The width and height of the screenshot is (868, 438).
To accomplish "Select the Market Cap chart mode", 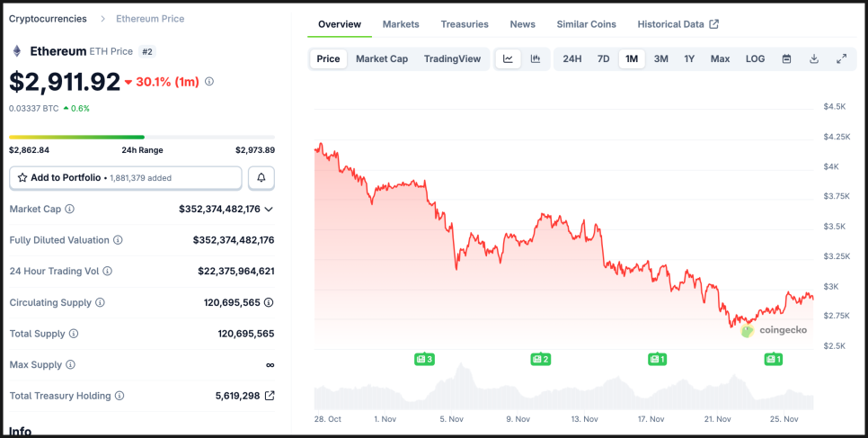I will click(x=382, y=59).
